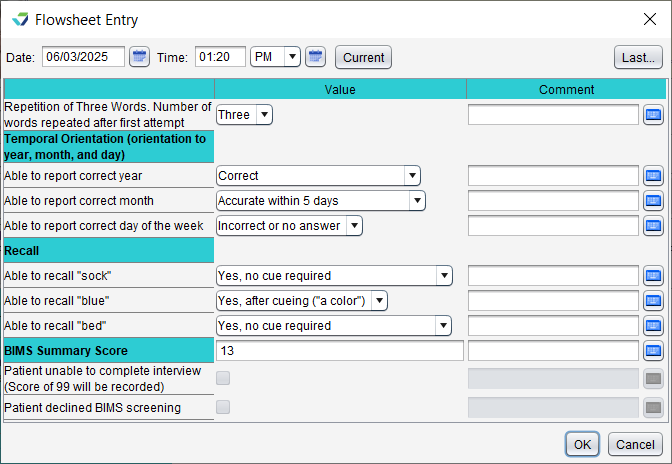Open comment editor icon for recall "sock" row
672x464 pixels.
653,276
